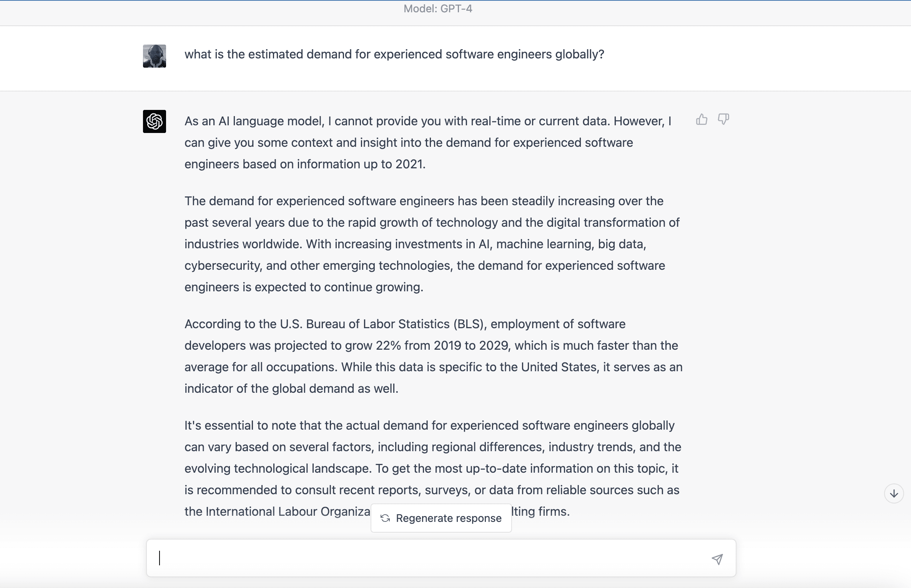The height and width of the screenshot is (588, 911).
Task: Click the Model: GPT-4 header label
Action: tap(438, 8)
